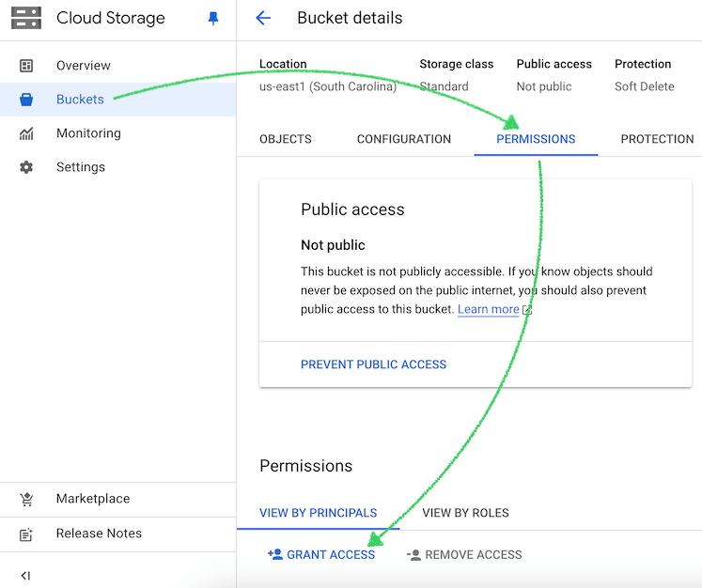Click the Monitoring chart icon
This screenshot has height=588, width=702.
click(26, 133)
